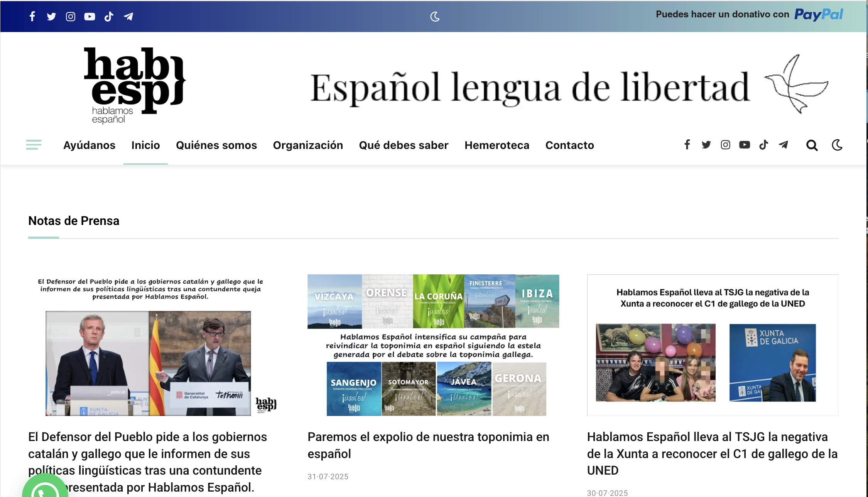Expand the hamburger side menu
This screenshot has height=497, width=868.
pos(34,145)
